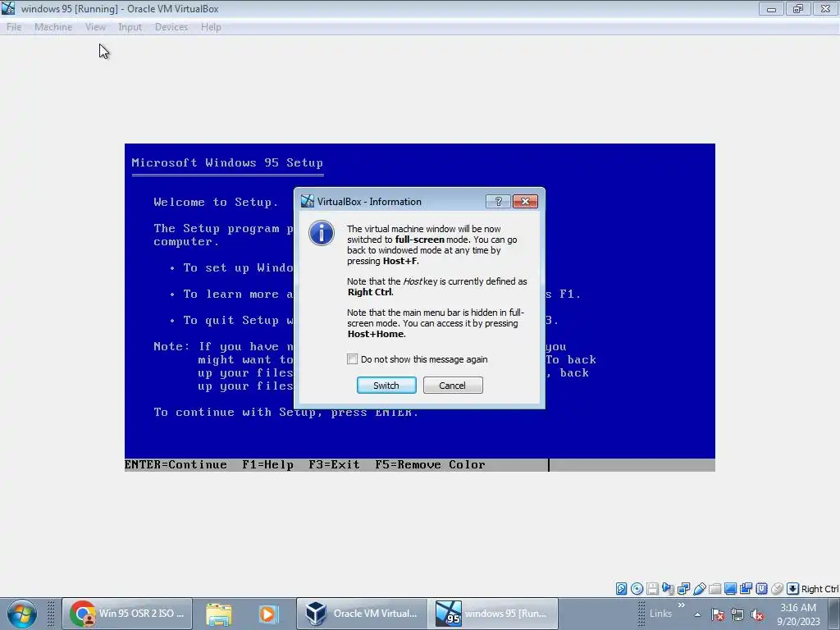
Task: Click 'To continue with Setup' line
Action: 285,413
